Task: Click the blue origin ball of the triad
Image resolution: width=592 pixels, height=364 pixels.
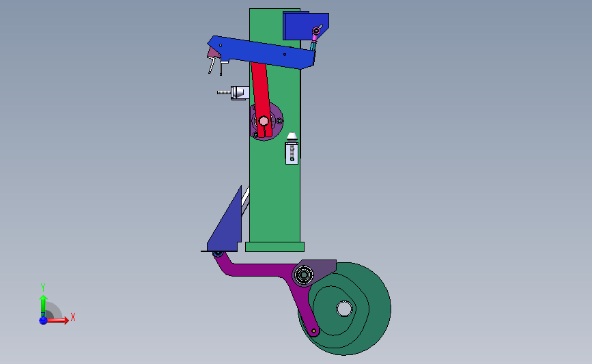Action: 43,320
